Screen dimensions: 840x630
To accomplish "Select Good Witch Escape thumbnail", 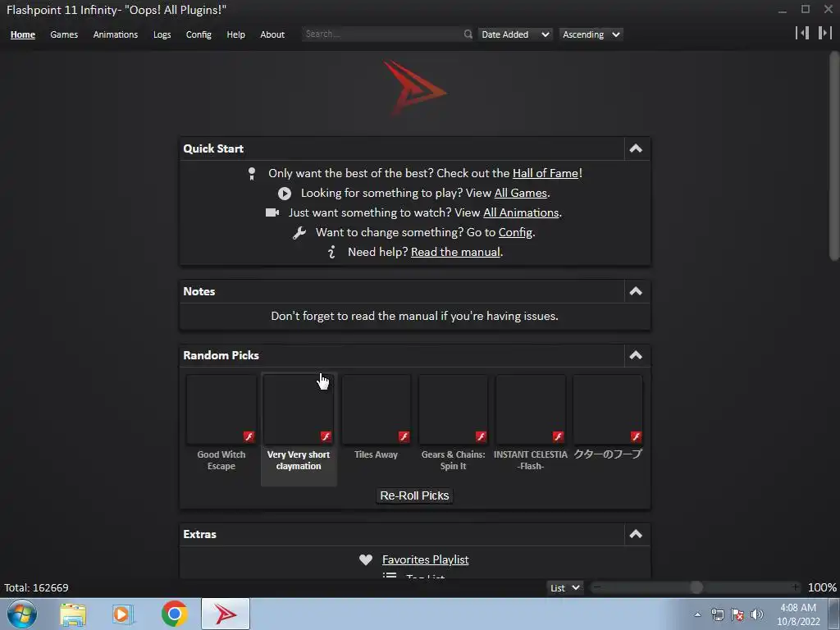I will pos(221,410).
